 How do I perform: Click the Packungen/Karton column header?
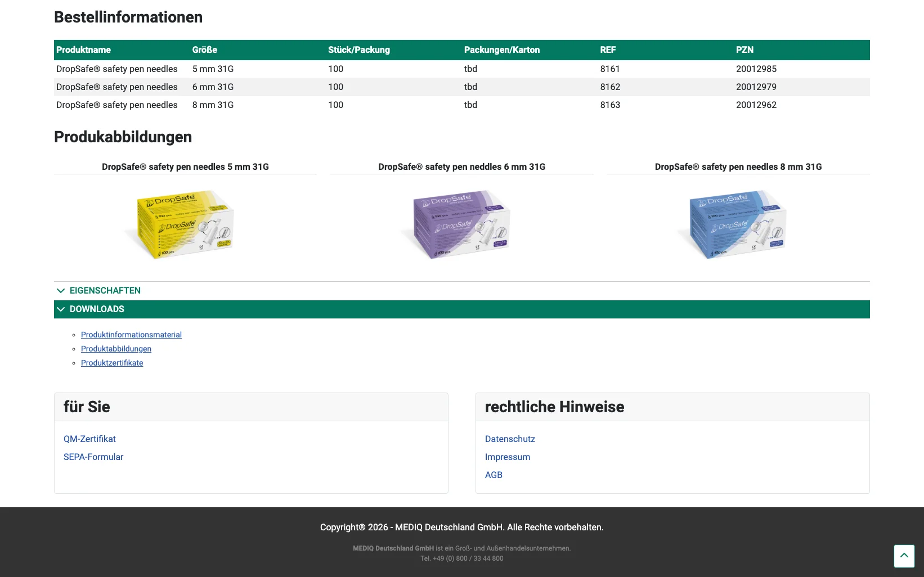pos(502,49)
